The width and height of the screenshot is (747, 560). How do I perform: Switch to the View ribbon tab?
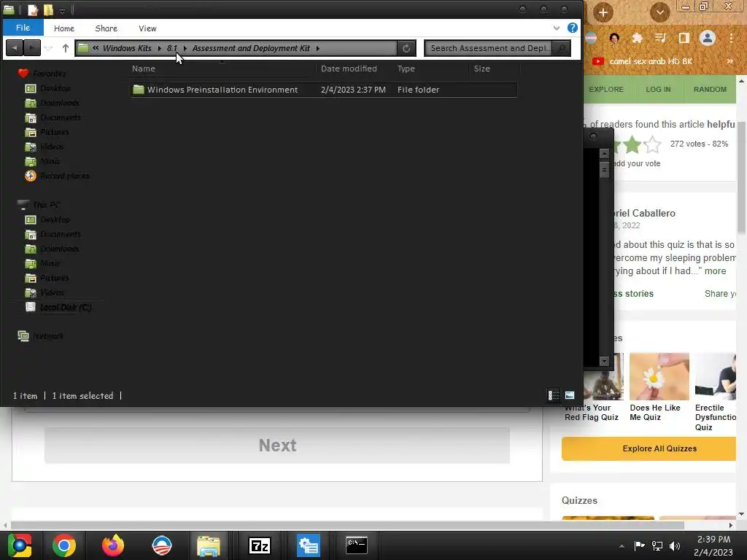[147, 28]
